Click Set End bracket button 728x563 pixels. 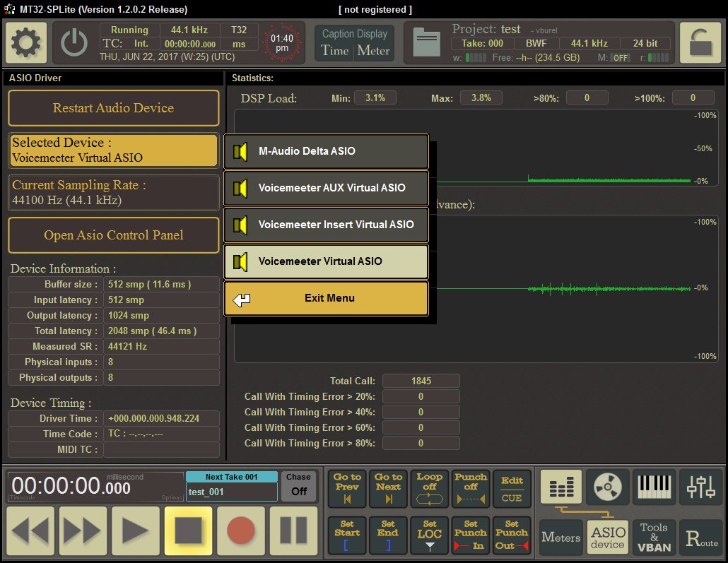(x=389, y=535)
